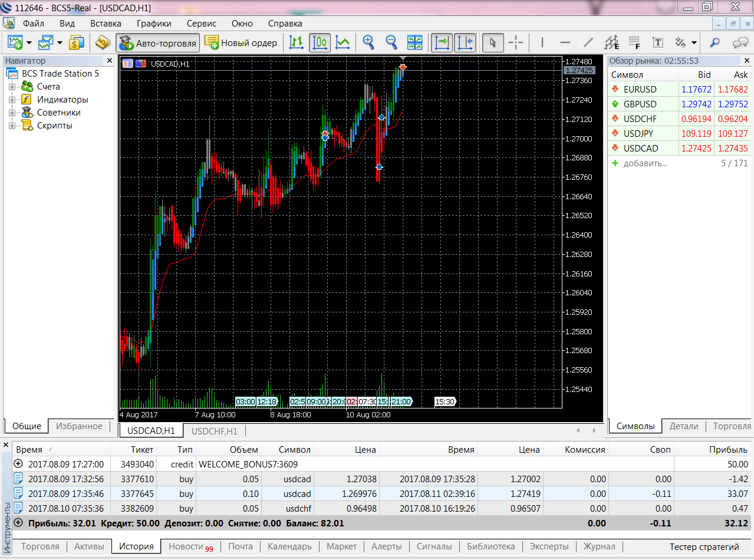This screenshot has width=754, height=560.
Task: Open the Сервис menu
Action: coord(201,24)
